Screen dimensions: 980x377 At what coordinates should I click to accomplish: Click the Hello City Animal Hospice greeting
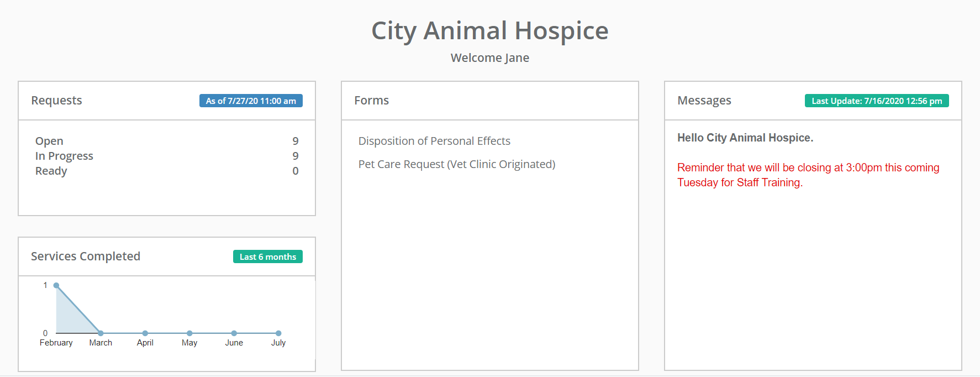[745, 138]
